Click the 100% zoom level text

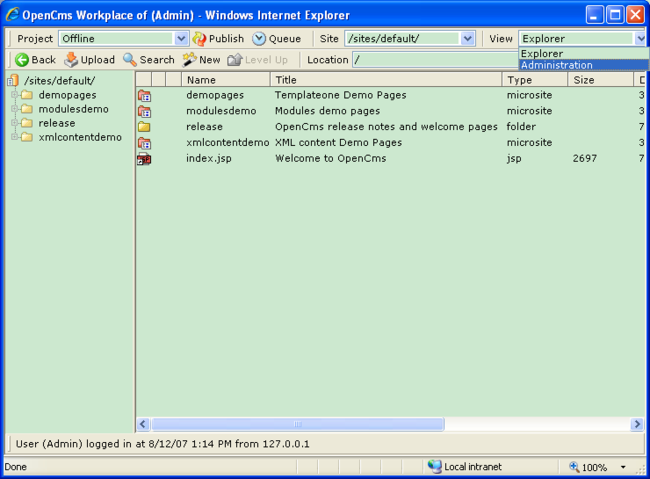[x=594, y=467]
